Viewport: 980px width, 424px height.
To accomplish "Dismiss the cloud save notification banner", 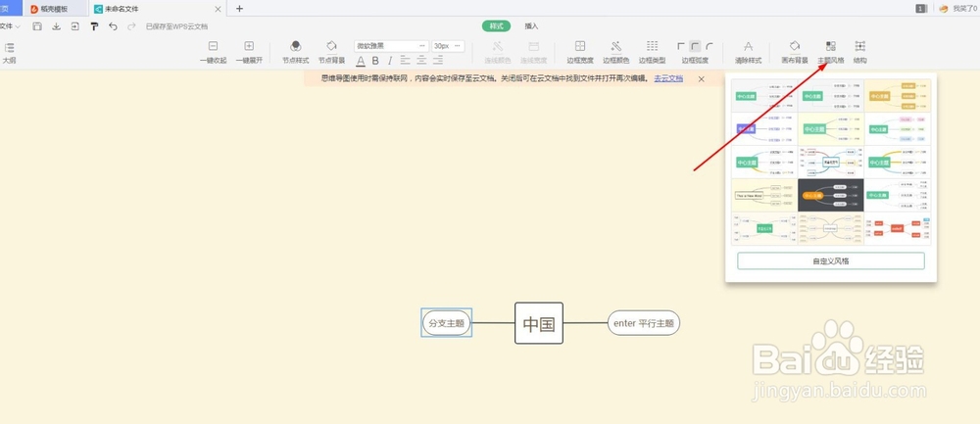I will (702, 78).
